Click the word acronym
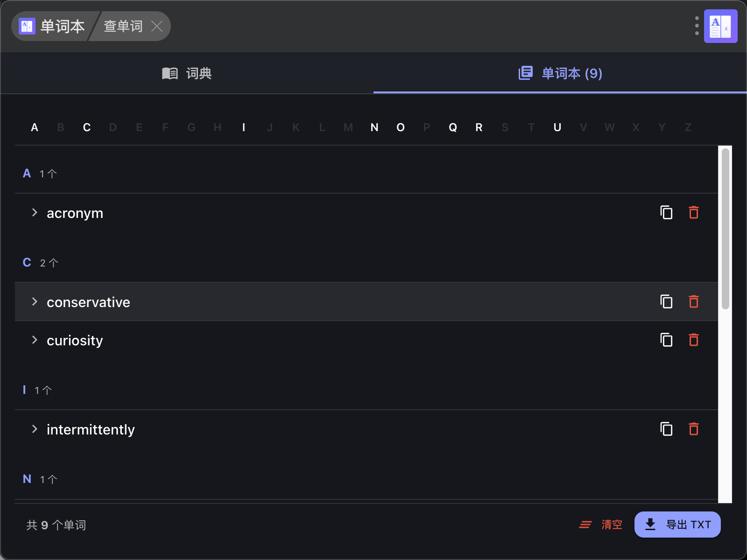The width and height of the screenshot is (747, 560). point(75,213)
